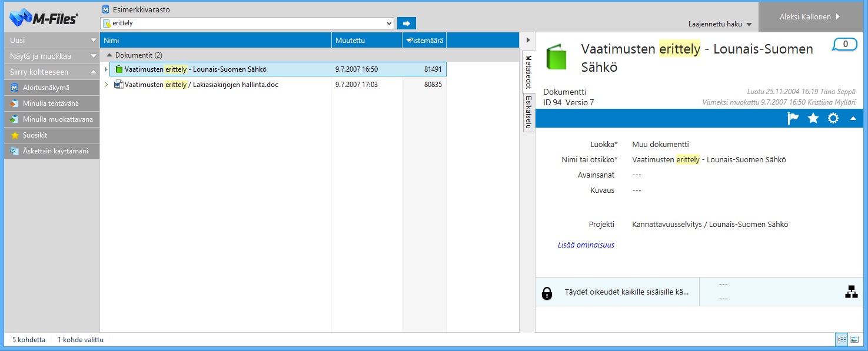Click the Lisää ominaisuus link

[586, 245]
